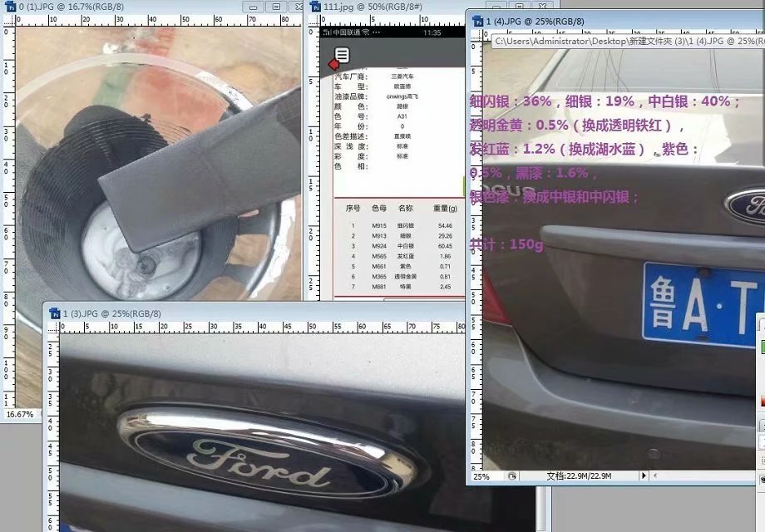Screen dimensions: 765x532
Task: Maximize the 0 (1).JPG document window
Action: coord(275,7)
